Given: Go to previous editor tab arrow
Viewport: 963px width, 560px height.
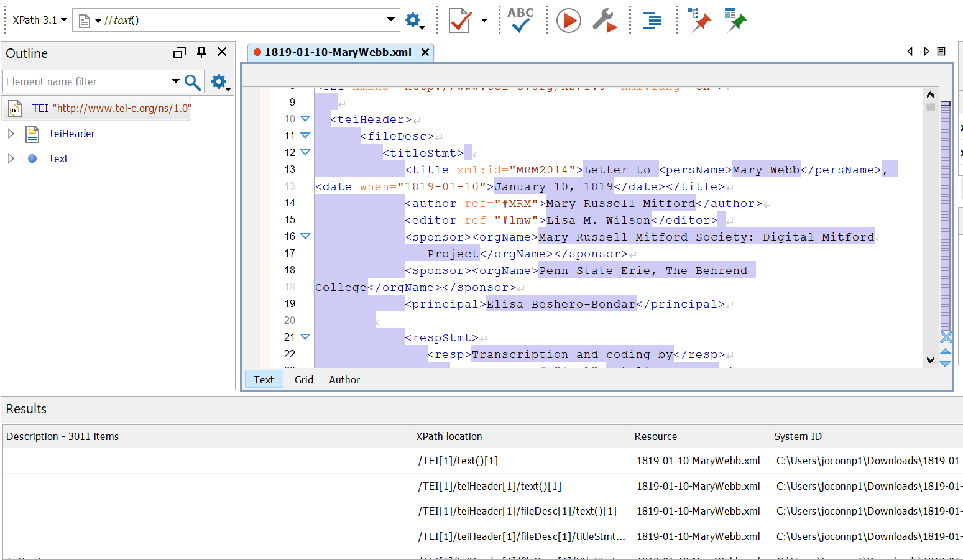Looking at the screenshot, I should click(x=910, y=52).
